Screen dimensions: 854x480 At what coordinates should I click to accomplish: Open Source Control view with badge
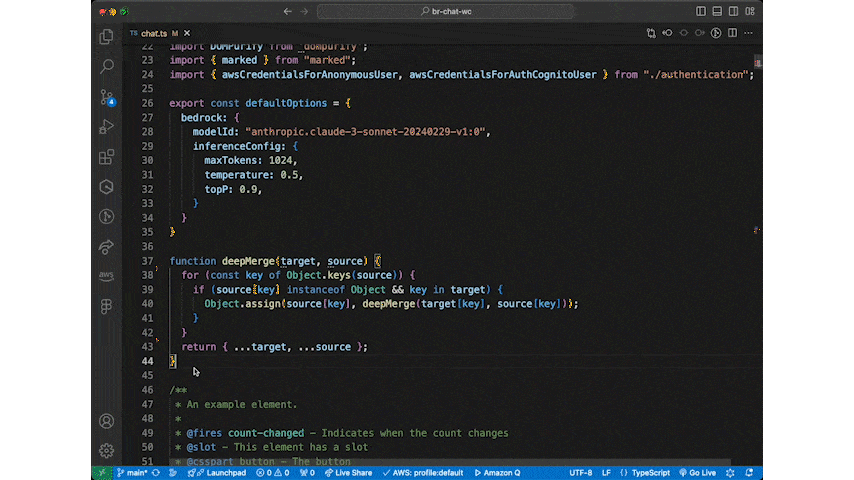coord(106,97)
